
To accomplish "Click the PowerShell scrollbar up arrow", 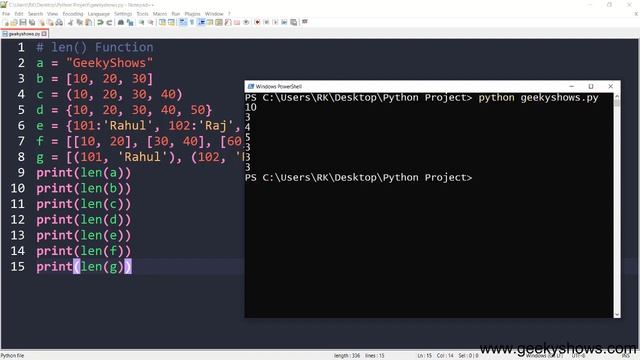I will pyautogui.click(x=617, y=96).
